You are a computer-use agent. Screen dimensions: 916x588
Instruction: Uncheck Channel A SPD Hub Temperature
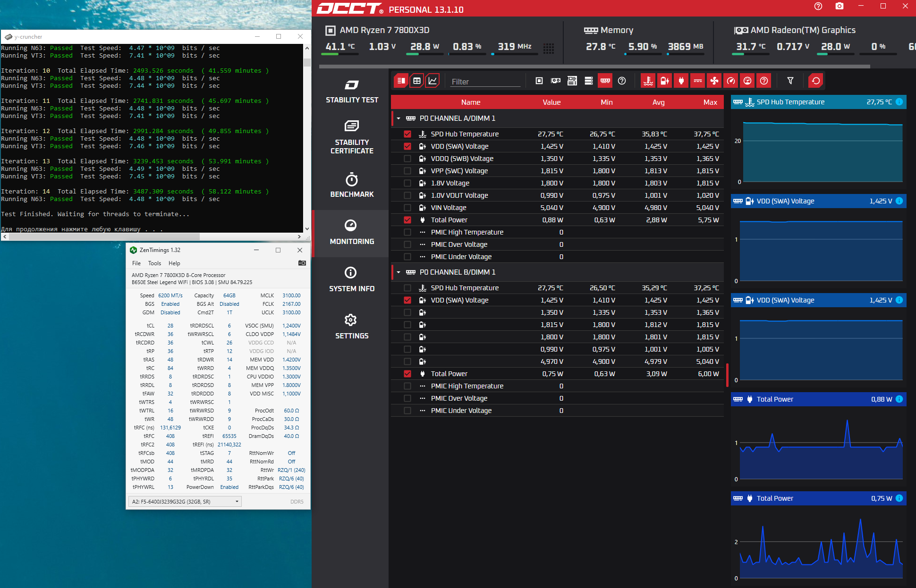(407, 134)
